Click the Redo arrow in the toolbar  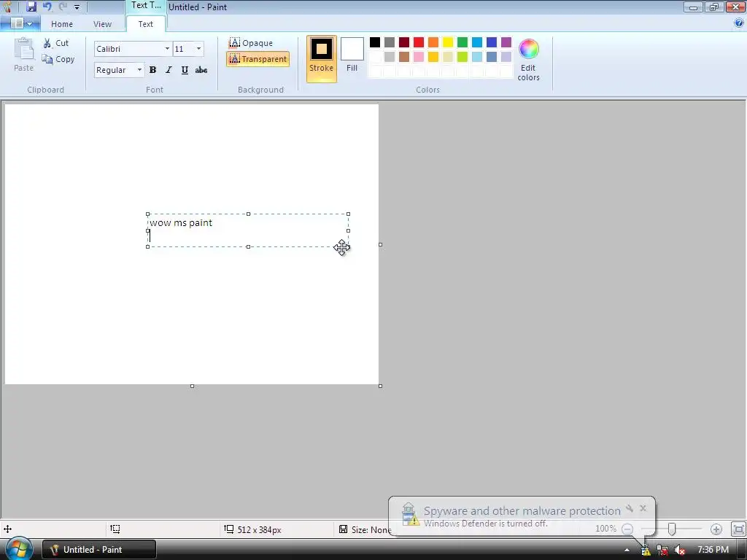click(62, 7)
